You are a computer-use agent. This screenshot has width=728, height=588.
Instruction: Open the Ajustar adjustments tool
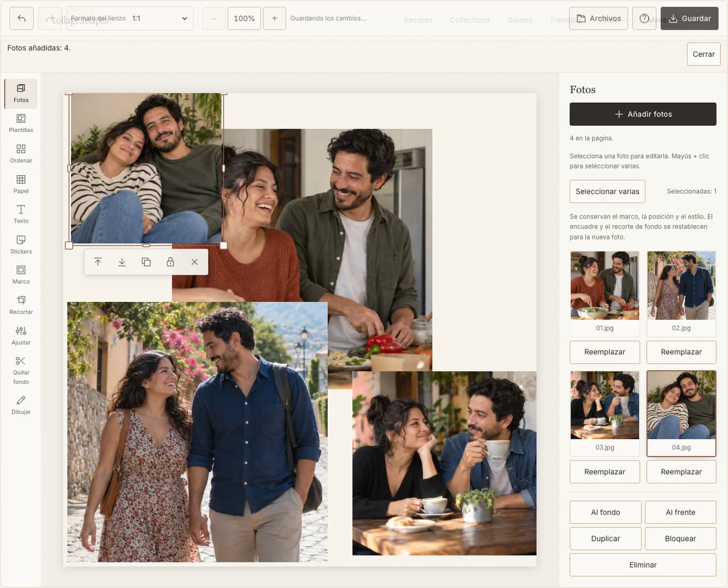21,336
